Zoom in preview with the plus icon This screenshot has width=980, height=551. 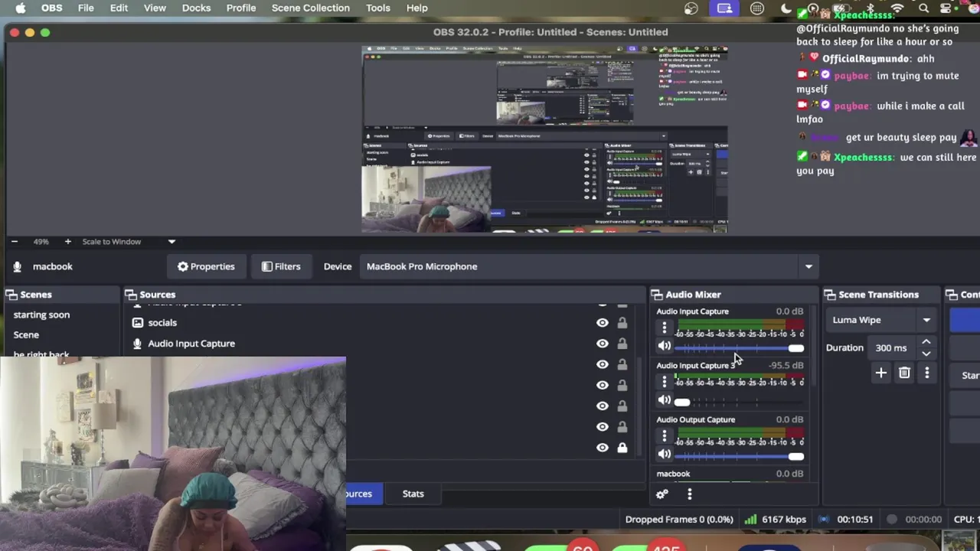(x=67, y=241)
